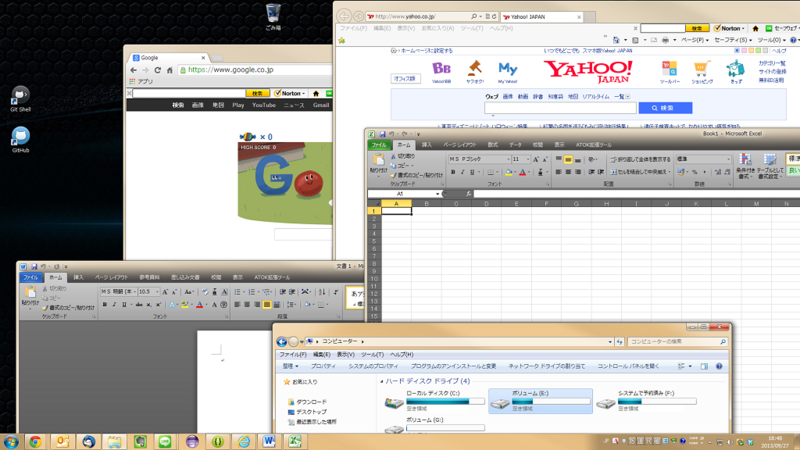Click Bold in the Excel ribbon
Viewport: 800px width, 450px height.
pos(453,172)
